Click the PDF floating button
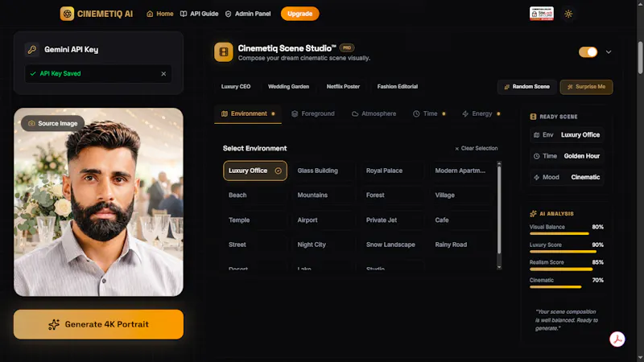 pos(617,339)
